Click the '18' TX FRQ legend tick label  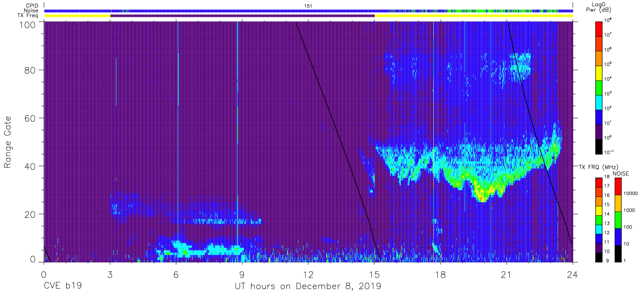tap(607, 178)
